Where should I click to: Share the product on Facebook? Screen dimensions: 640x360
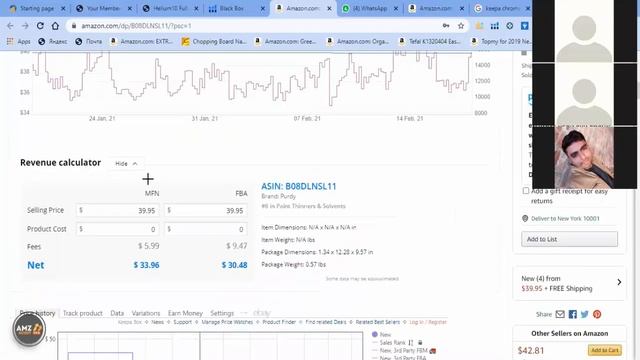click(x=573, y=314)
